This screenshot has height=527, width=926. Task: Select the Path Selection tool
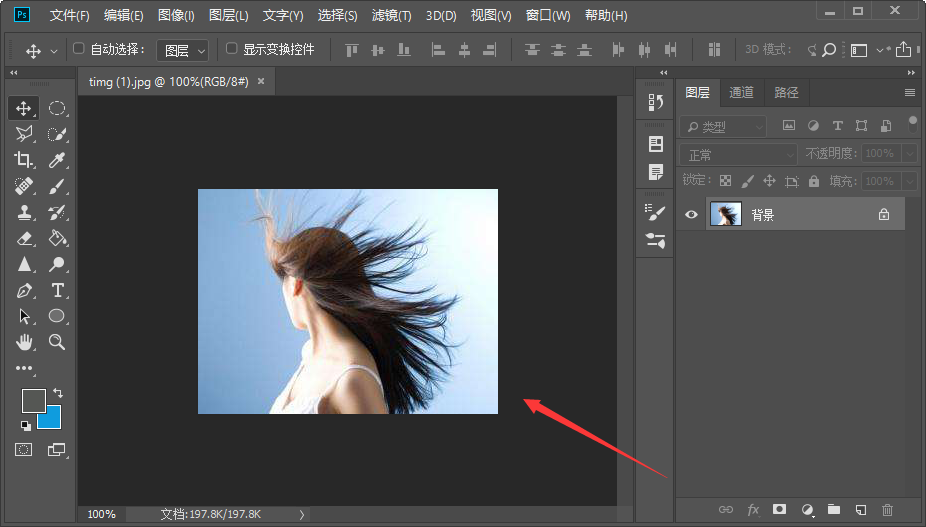[x=24, y=316]
